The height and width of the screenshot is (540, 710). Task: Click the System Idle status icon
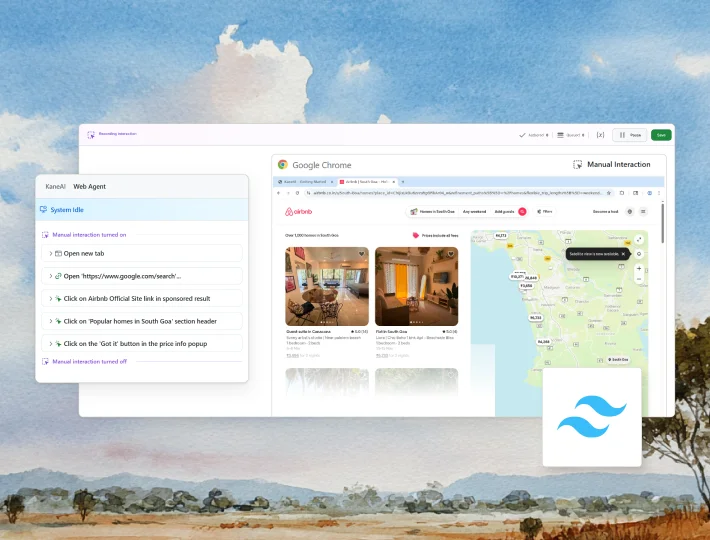pos(43,210)
